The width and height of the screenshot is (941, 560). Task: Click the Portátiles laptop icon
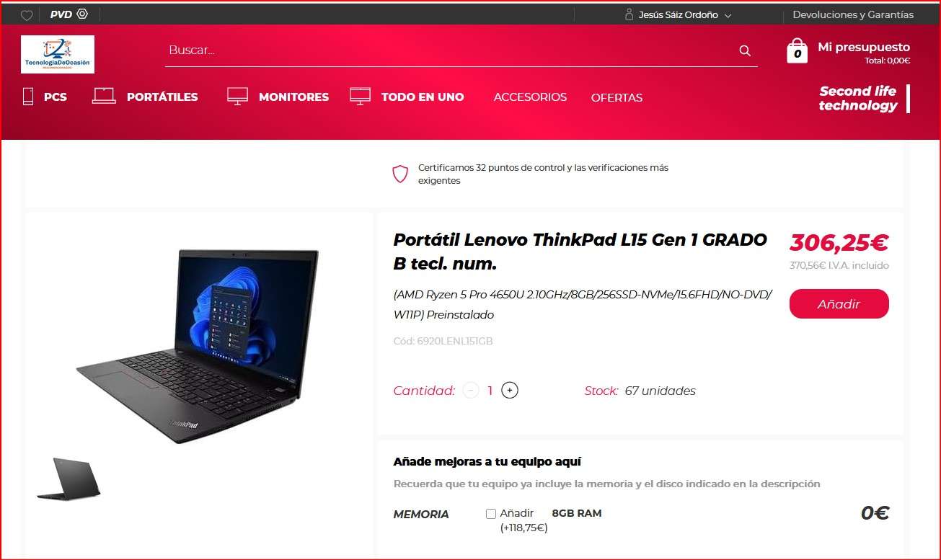[x=104, y=95]
